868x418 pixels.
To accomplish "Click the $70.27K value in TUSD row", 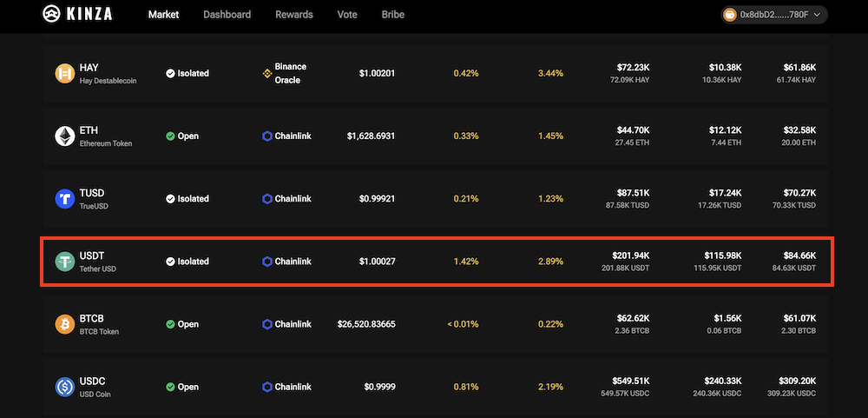I will pyautogui.click(x=799, y=193).
